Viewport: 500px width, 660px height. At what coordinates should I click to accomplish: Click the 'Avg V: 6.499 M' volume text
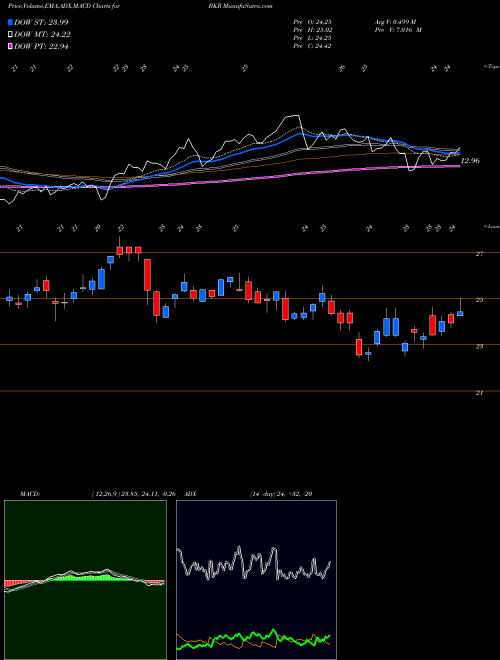click(395, 22)
